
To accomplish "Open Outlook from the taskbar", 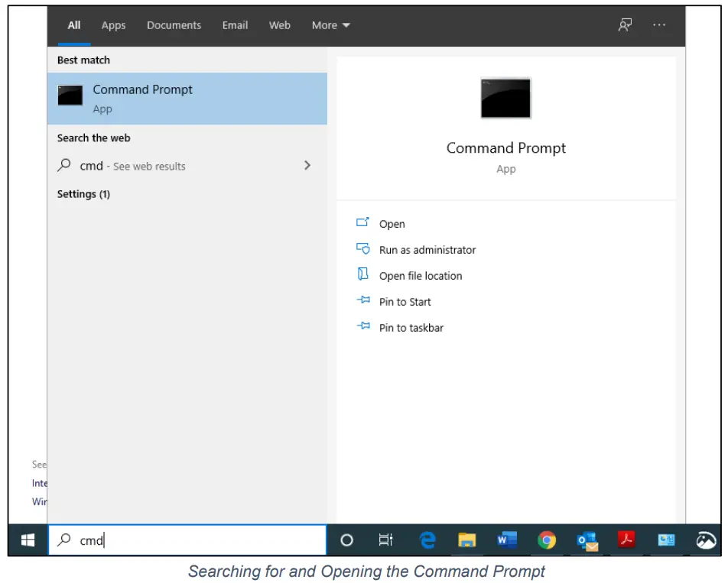I will 587,541.
